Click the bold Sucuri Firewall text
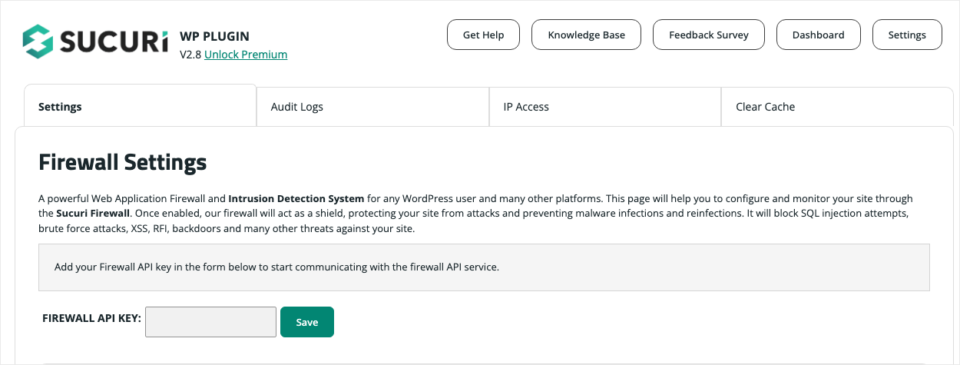The image size is (960, 365). [93, 214]
